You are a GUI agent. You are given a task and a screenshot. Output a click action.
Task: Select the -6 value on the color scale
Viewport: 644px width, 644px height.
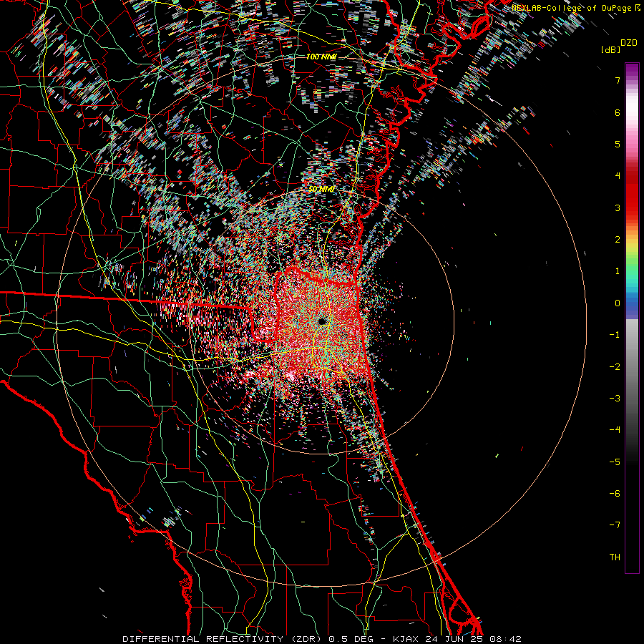click(x=615, y=494)
